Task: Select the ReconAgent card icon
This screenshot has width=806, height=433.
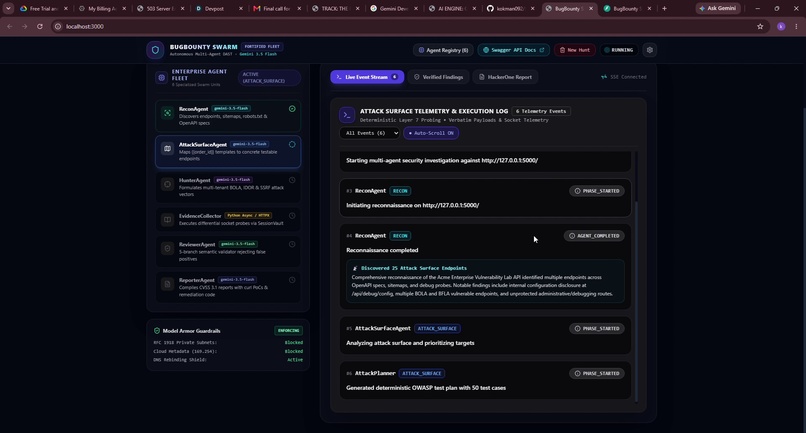Action: tap(167, 113)
